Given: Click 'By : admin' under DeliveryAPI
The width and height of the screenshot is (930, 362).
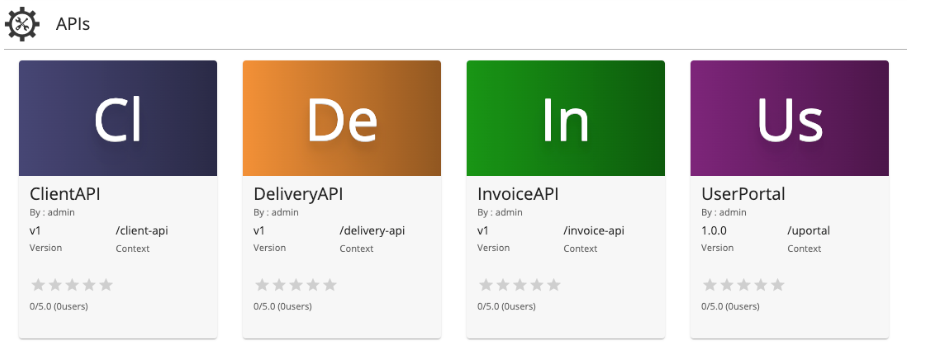Looking at the screenshot, I should (x=276, y=212).
